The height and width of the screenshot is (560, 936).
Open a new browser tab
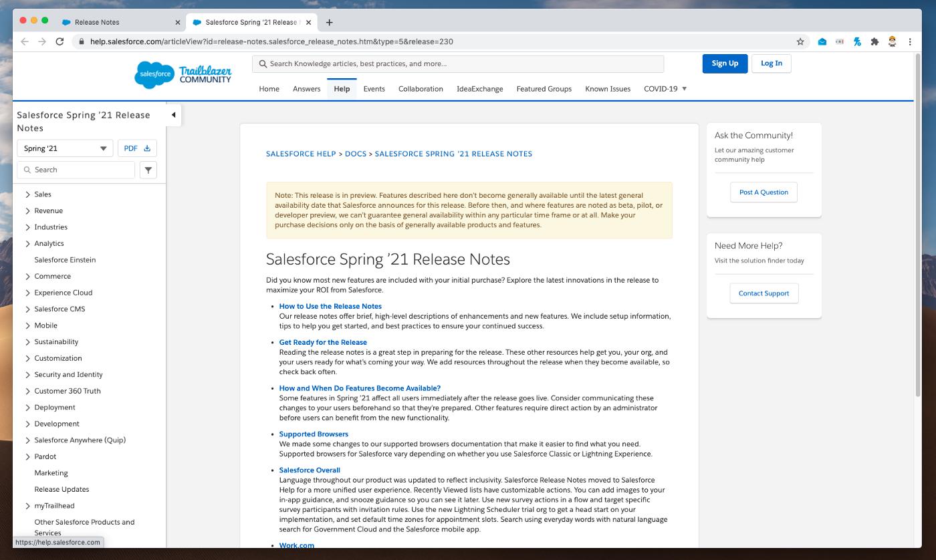[330, 22]
